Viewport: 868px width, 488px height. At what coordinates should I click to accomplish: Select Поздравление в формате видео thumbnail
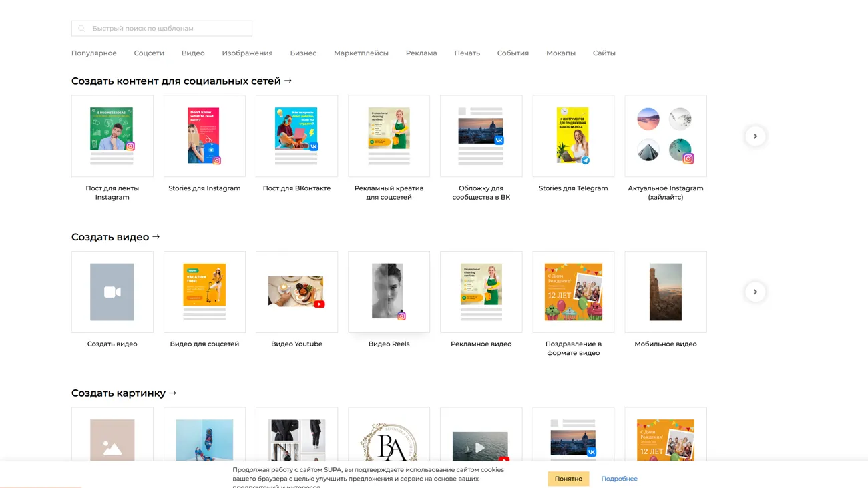(x=573, y=292)
